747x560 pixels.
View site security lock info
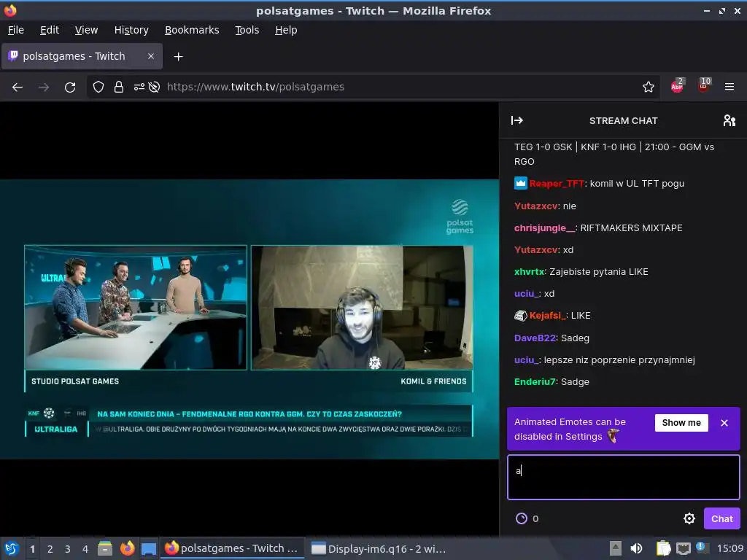[119, 87]
